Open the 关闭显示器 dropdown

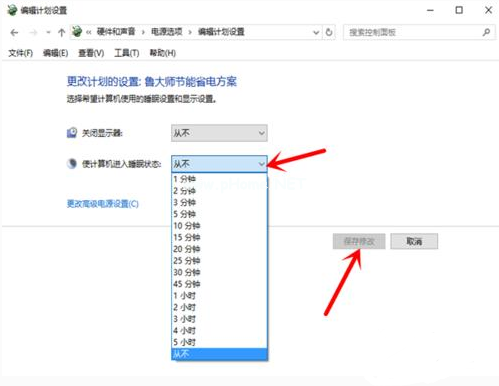coord(219,133)
